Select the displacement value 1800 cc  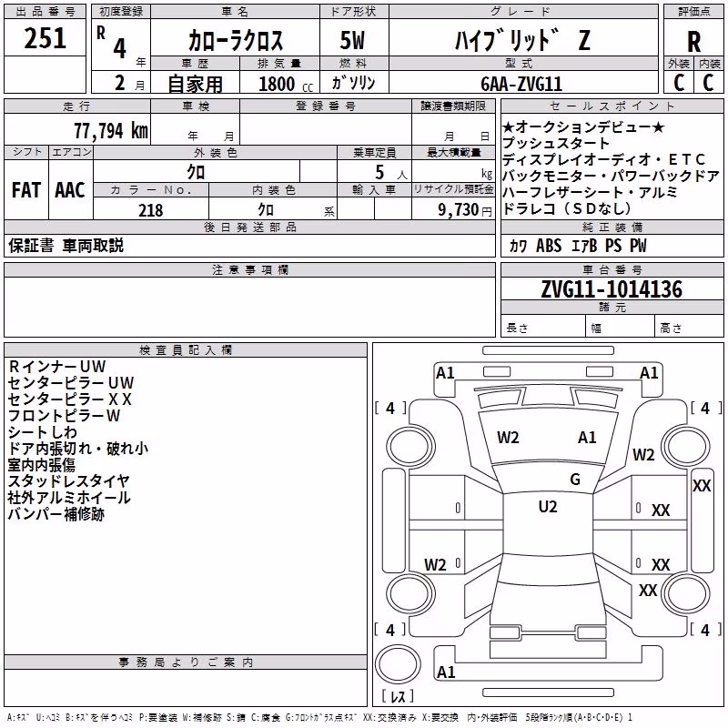tap(286, 84)
